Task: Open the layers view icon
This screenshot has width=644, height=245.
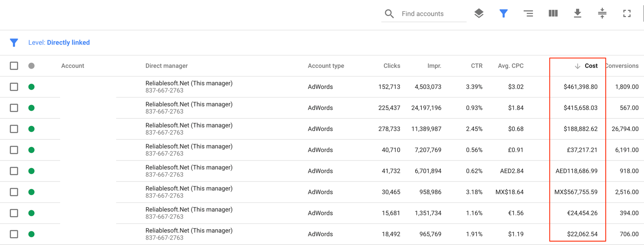Action: click(x=479, y=13)
